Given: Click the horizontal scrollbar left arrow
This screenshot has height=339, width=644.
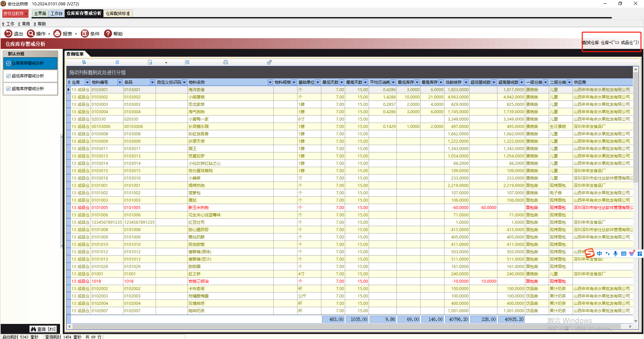Looking at the screenshot, I should [69, 326].
